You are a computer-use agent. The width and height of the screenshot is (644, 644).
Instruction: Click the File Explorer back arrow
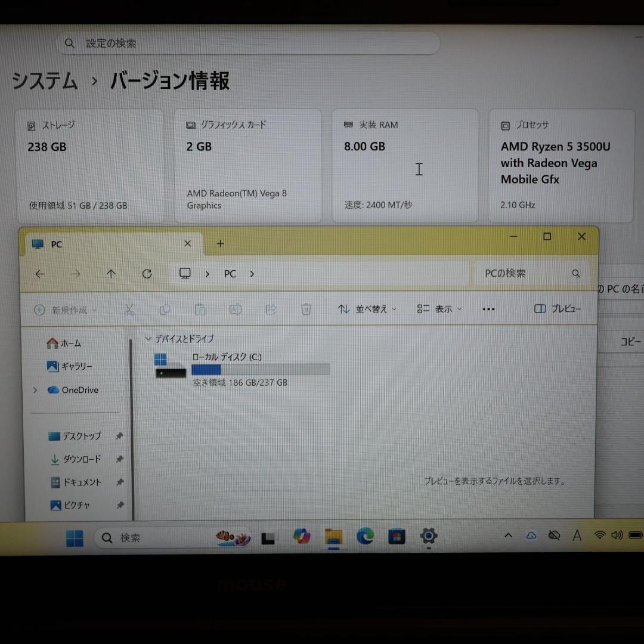(x=40, y=274)
